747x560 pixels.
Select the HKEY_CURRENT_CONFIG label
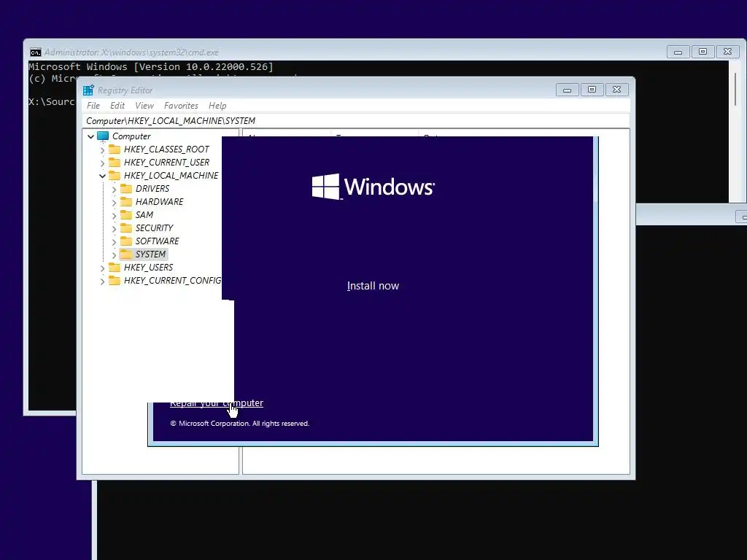click(172, 281)
